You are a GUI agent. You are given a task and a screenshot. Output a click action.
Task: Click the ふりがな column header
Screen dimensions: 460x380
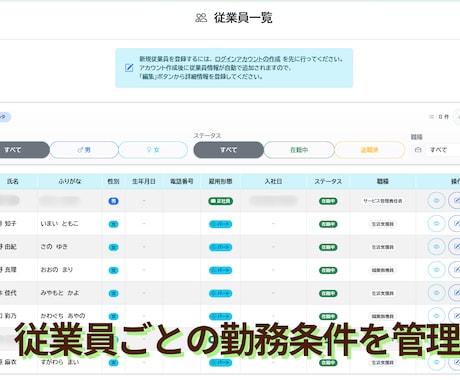point(70,181)
